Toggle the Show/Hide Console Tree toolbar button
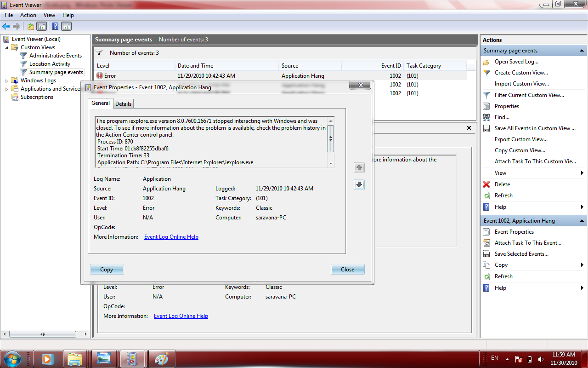Image resolution: width=588 pixels, height=368 pixels. pos(42,26)
